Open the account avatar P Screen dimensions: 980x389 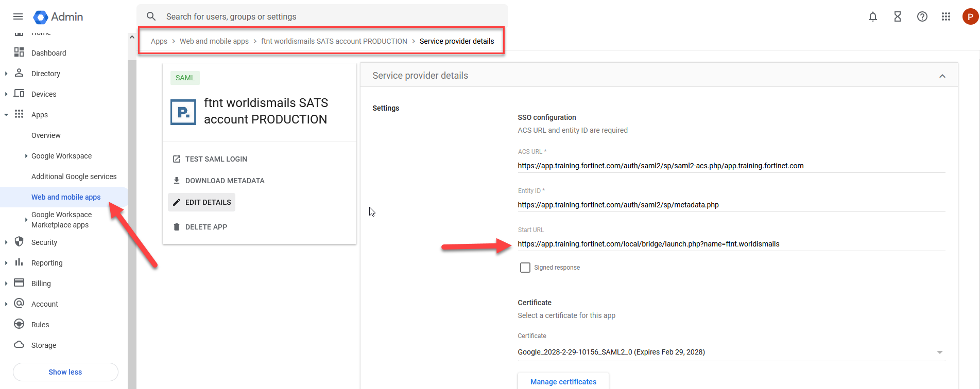(x=970, y=16)
